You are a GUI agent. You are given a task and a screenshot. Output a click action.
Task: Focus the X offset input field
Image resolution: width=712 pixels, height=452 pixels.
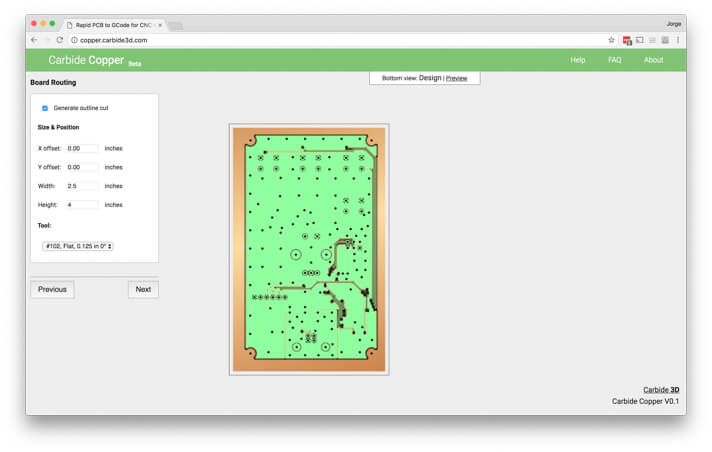[x=82, y=149]
